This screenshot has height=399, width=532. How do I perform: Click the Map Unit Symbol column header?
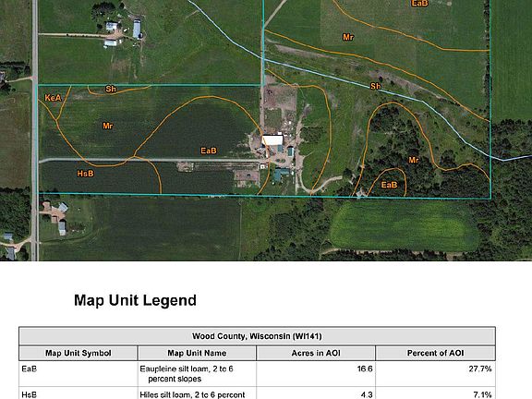tap(79, 353)
